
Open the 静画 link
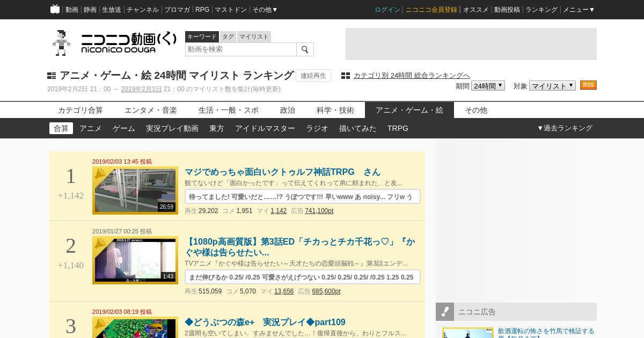(90, 10)
